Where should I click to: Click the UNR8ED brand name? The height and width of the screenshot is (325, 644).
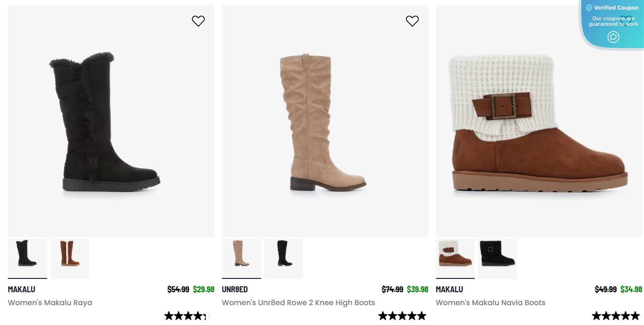(x=235, y=289)
